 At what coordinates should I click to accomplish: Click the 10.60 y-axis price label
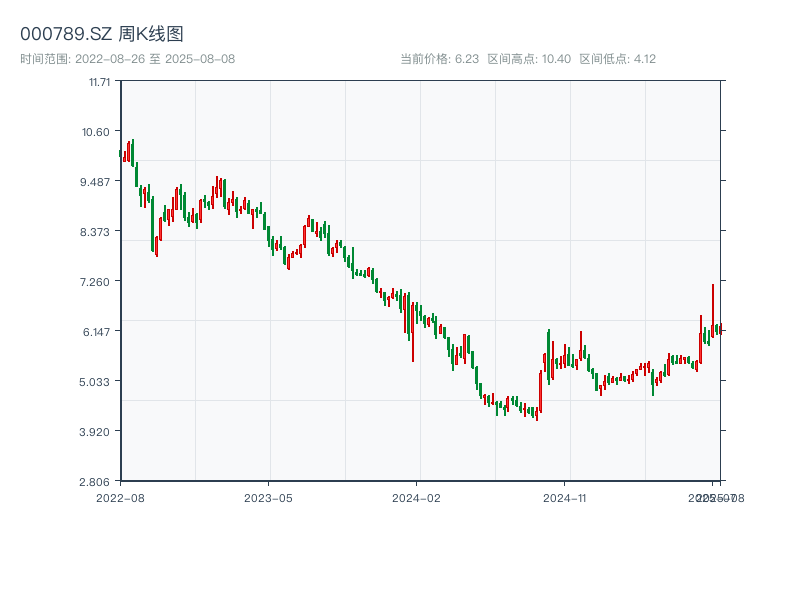click(x=101, y=132)
